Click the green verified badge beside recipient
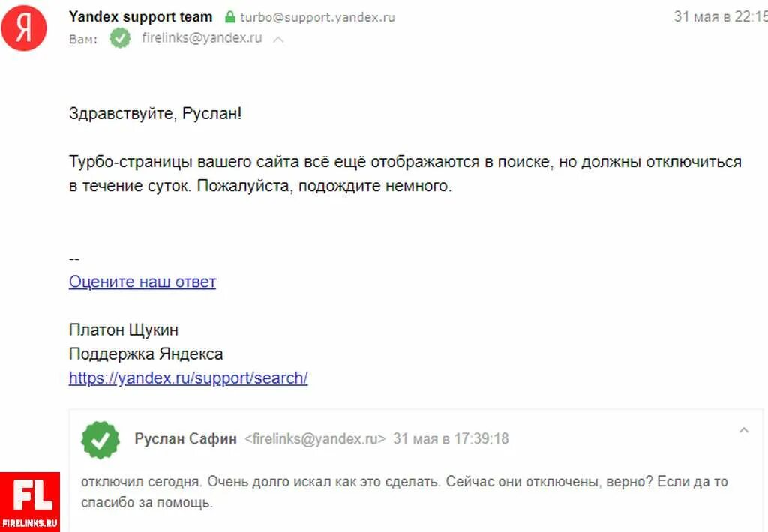 point(120,38)
